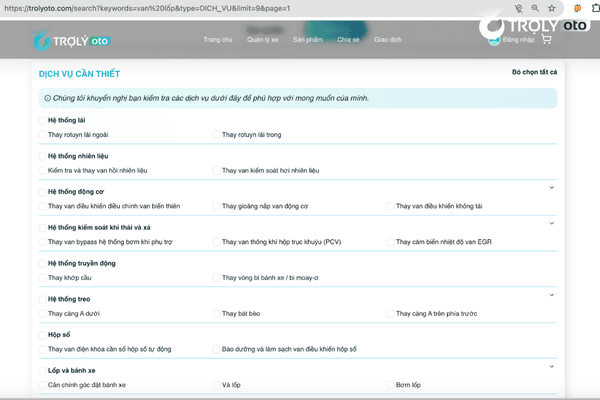Select Thay van bypass hệ thống bơm khí phụ trợ
This screenshot has height=400, width=600.
pos(42,242)
